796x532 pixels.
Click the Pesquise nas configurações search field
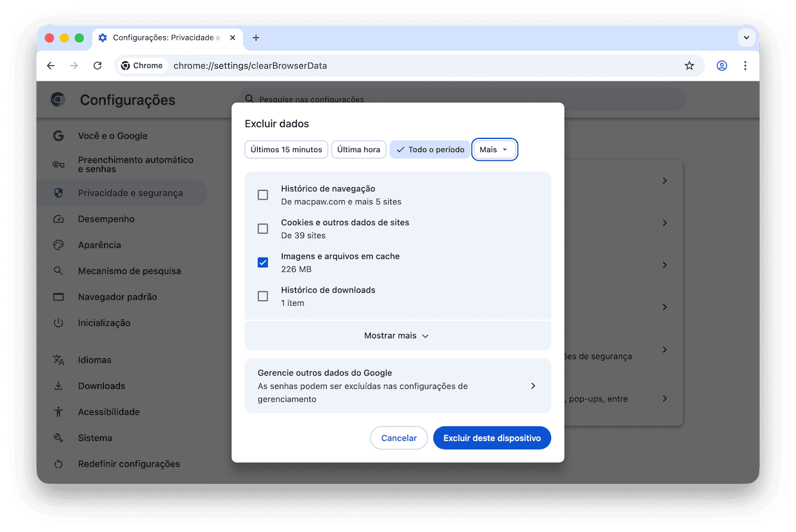[x=462, y=99]
